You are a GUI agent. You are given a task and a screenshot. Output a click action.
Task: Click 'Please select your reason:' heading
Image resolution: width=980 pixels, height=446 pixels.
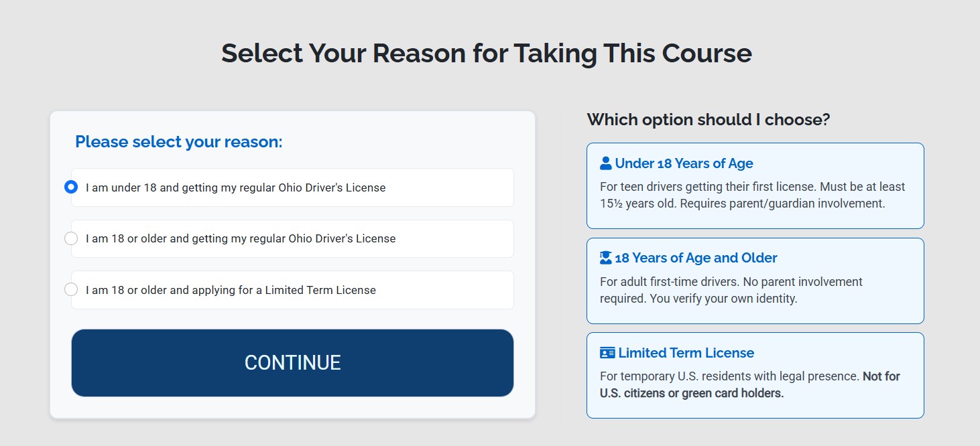(x=179, y=142)
